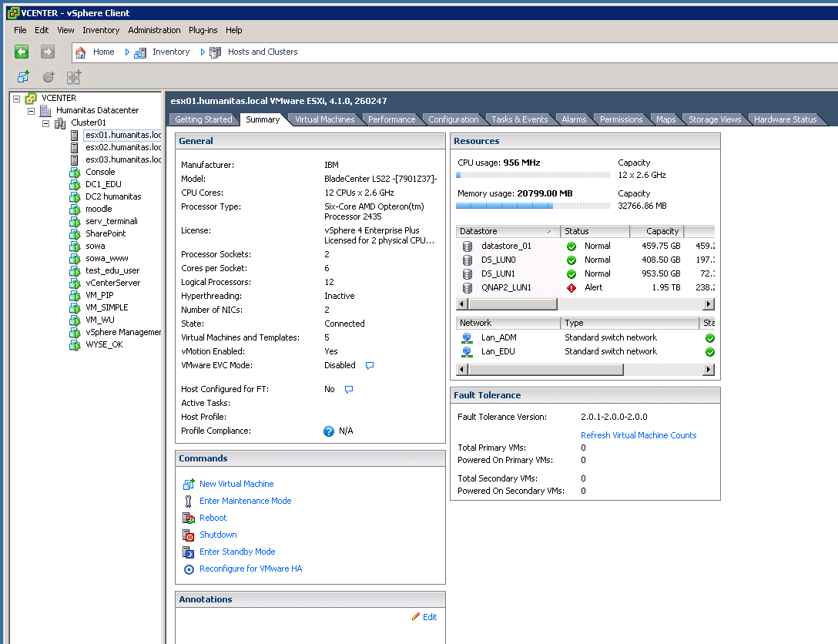Click the Lan_ADM network icon

pos(467,337)
